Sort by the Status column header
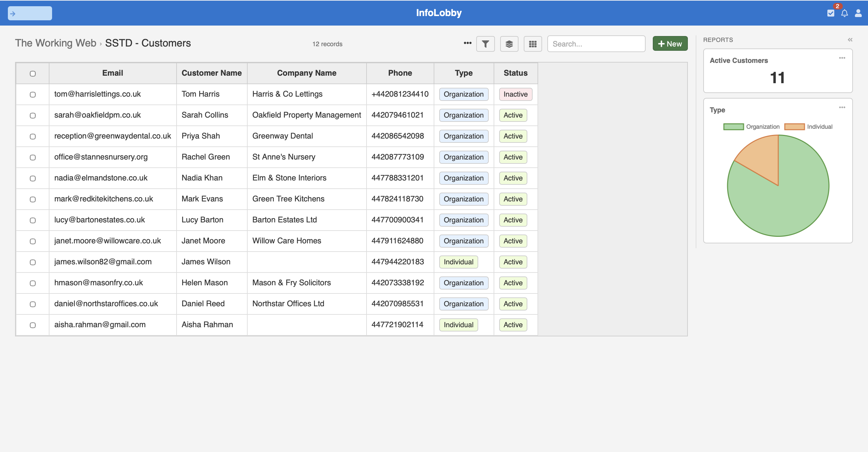The width and height of the screenshot is (868, 452). [x=515, y=73]
